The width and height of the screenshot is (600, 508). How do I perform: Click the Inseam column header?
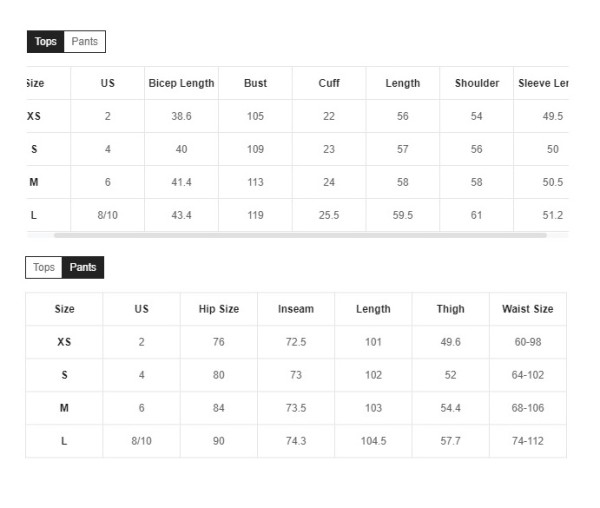[x=296, y=309]
